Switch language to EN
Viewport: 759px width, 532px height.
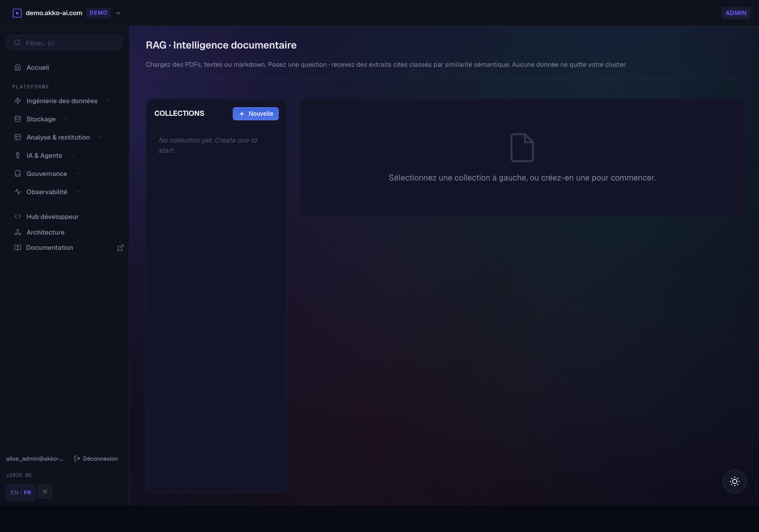[14, 493]
